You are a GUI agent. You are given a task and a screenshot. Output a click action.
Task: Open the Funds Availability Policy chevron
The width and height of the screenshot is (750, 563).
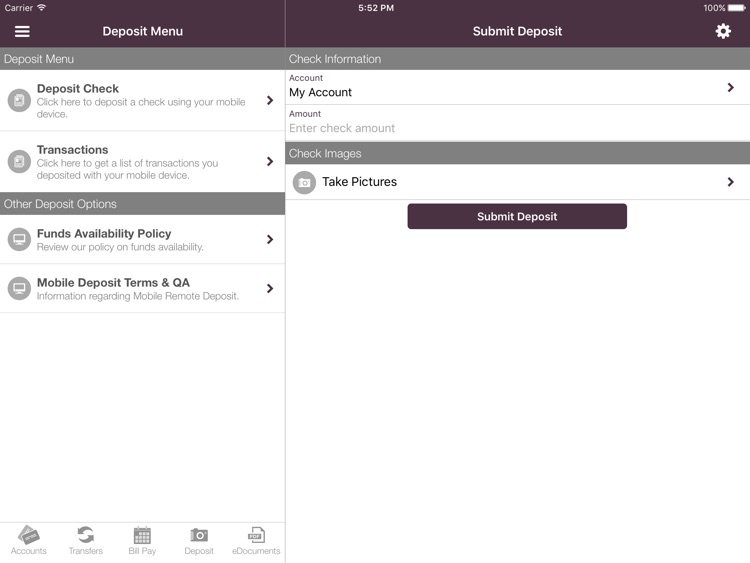(x=270, y=239)
